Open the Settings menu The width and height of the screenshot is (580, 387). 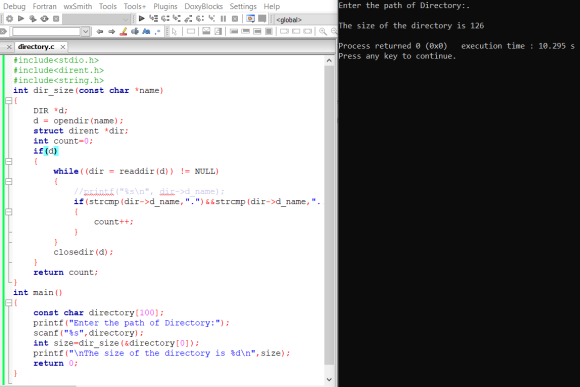tap(243, 6)
